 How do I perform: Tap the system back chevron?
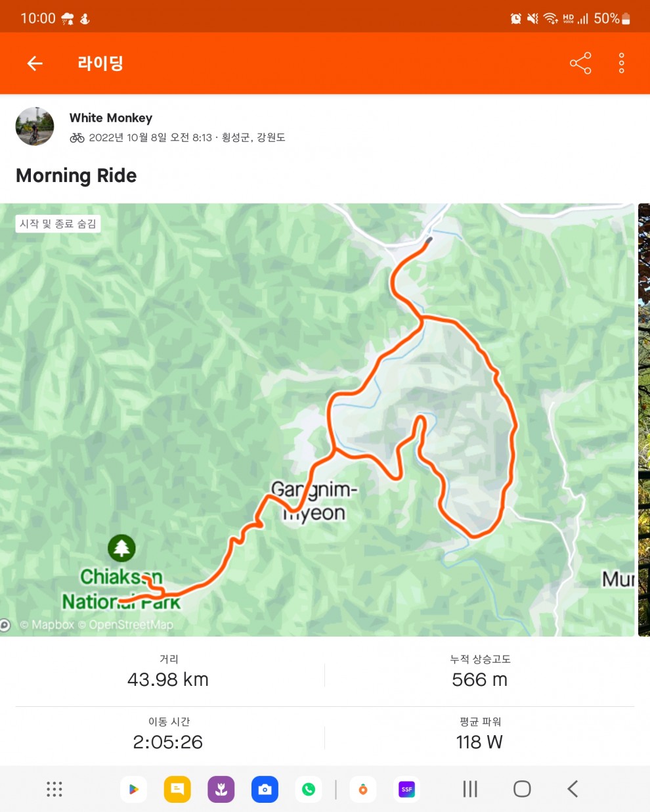point(573,789)
